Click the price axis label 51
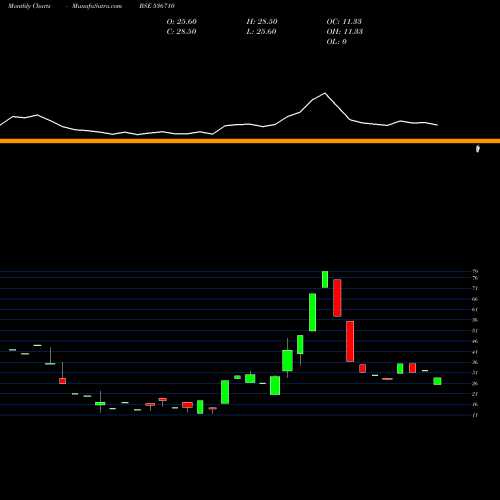Screen dimensions: 500x500 pos(475,331)
